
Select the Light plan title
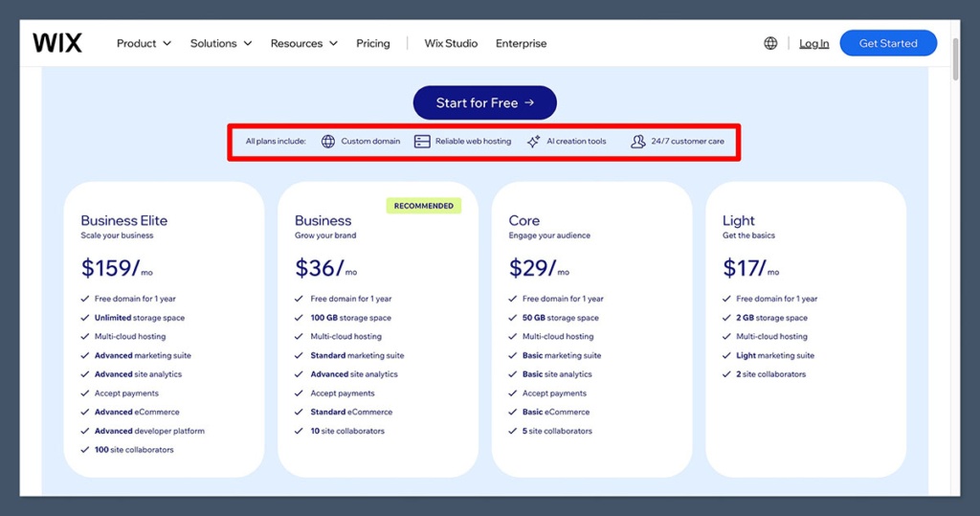coord(738,220)
